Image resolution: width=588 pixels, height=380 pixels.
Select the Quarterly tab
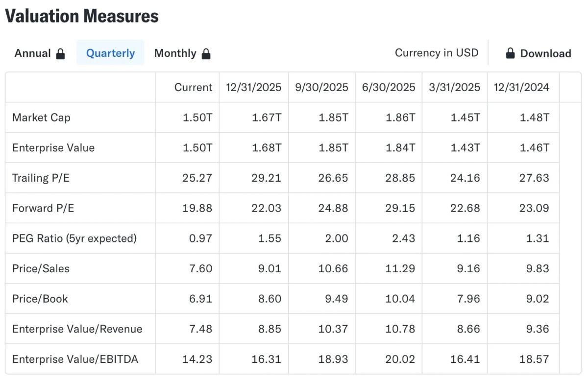coord(110,53)
